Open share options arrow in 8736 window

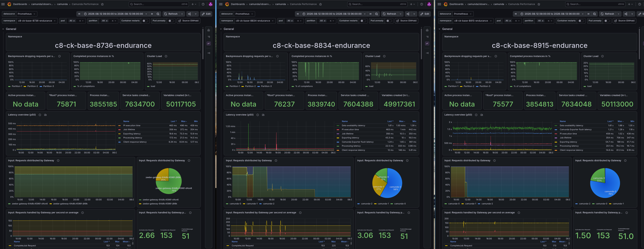(x=196, y=14)
